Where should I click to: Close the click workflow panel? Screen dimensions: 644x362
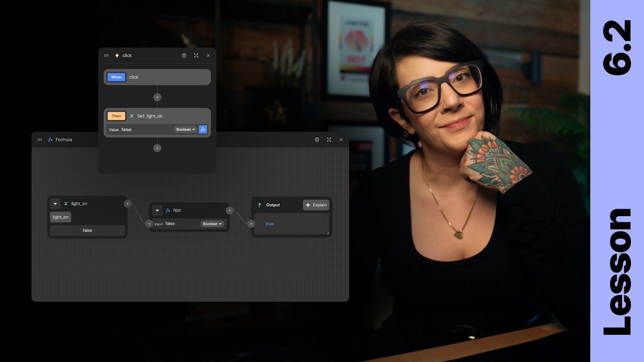[x=208, y=56]
